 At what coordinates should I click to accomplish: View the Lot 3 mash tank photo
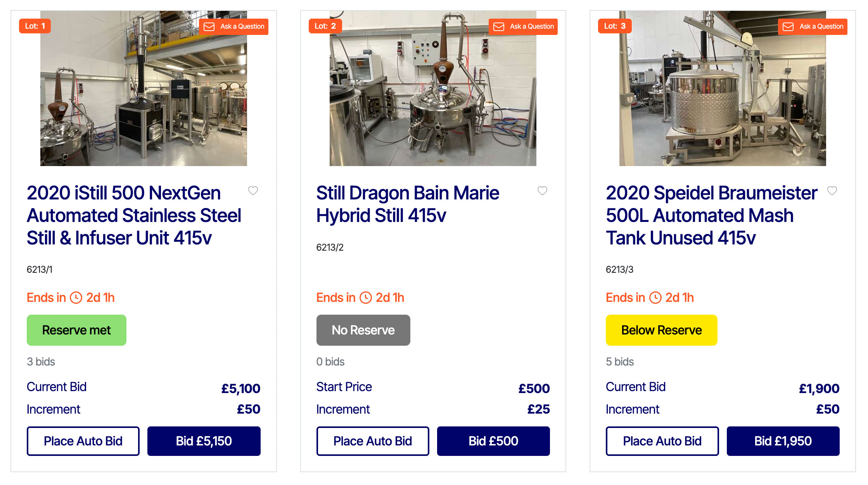pyautogui.click(x=723, y=88)
